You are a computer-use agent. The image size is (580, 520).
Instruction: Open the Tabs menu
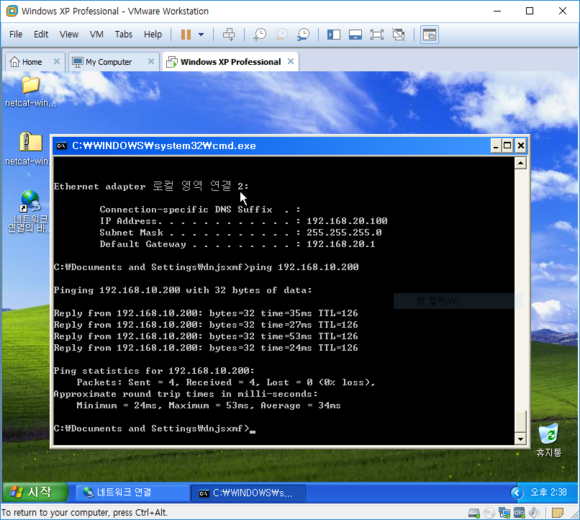coord(124,34)
